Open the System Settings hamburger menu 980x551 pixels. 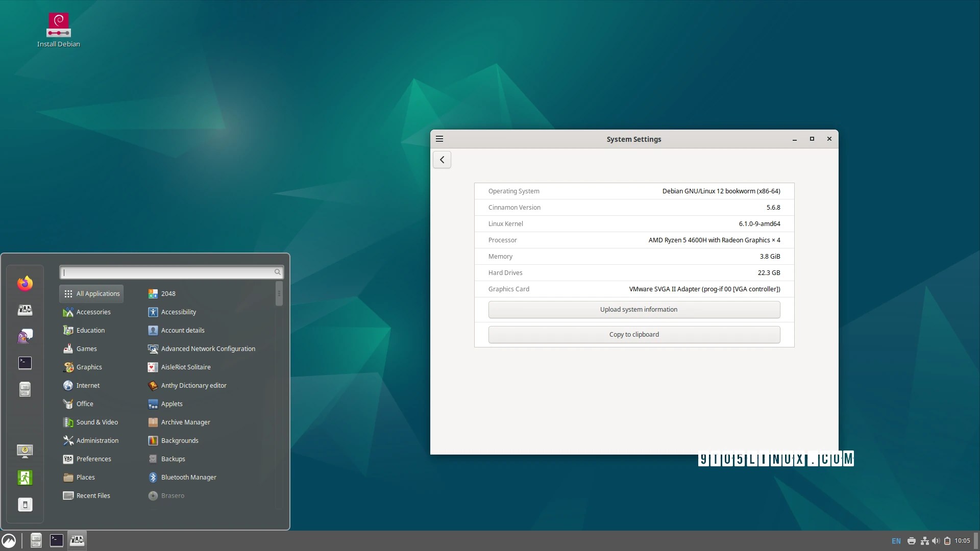click(x=439, y=139)
